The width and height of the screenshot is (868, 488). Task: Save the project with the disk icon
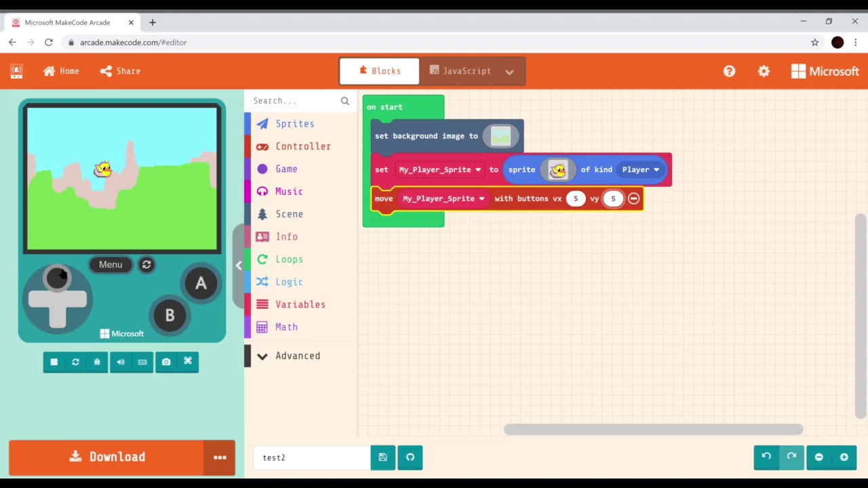[x=382, y=457]
